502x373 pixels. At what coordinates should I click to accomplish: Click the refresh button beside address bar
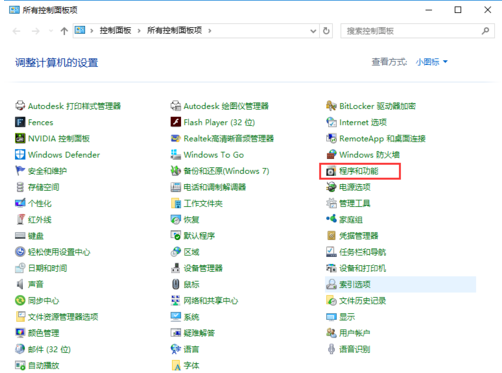pyautogui.click(x=326, y=31)
